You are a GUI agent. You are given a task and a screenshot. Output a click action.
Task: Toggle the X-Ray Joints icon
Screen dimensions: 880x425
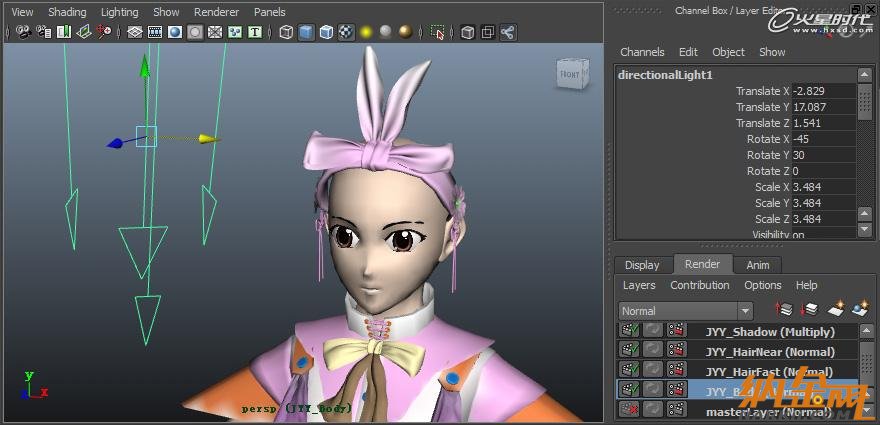507,32
